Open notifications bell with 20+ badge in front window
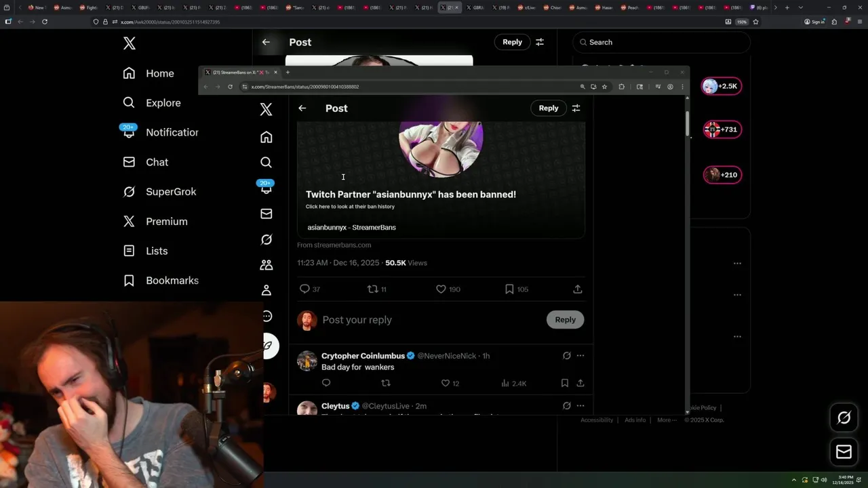 266,188
